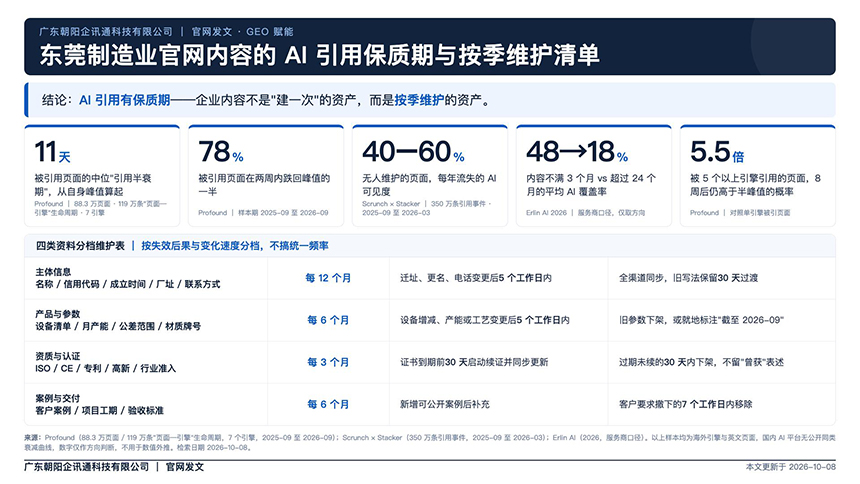Click header tag '官网发文 · GEO 赋能'
This screenshot has width=860, height=484.
point(242,32)
